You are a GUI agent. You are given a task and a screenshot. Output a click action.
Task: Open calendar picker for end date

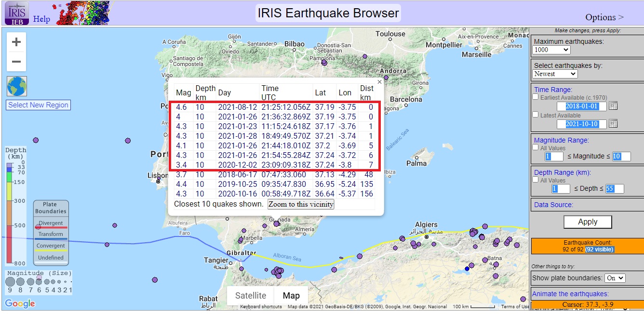pyautogui.click(x=613, y=124)
